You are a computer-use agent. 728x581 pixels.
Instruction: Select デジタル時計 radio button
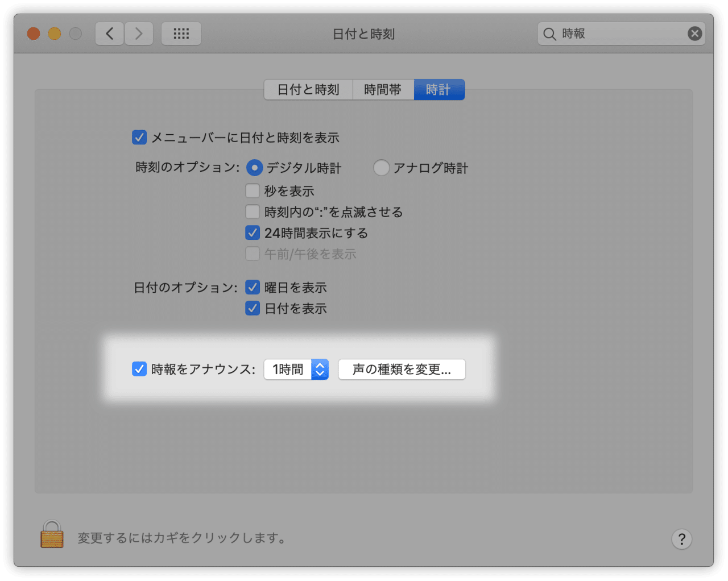[x=254, y=168]
